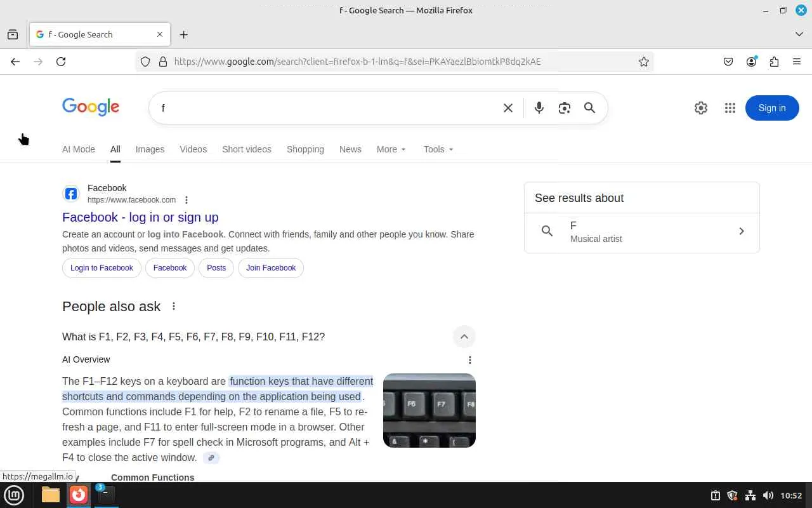Open the update manager shield in tray
The width and height of the screenshot is (812, 508).
pos(733,495)
